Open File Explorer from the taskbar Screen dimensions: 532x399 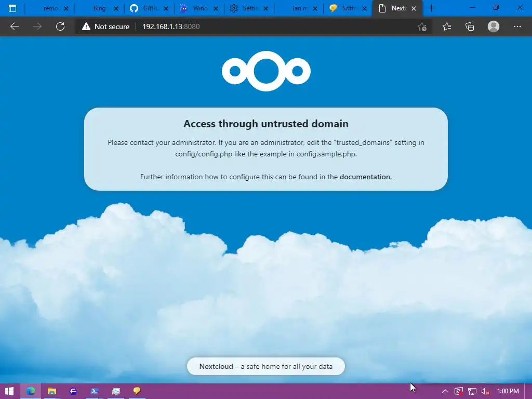pos(51,391)
